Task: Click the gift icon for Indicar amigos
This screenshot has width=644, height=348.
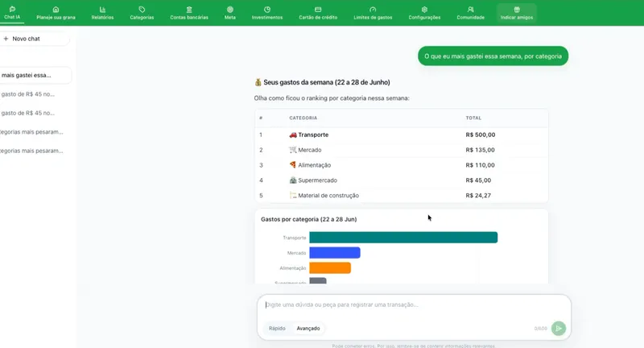Action: (517, 10)
